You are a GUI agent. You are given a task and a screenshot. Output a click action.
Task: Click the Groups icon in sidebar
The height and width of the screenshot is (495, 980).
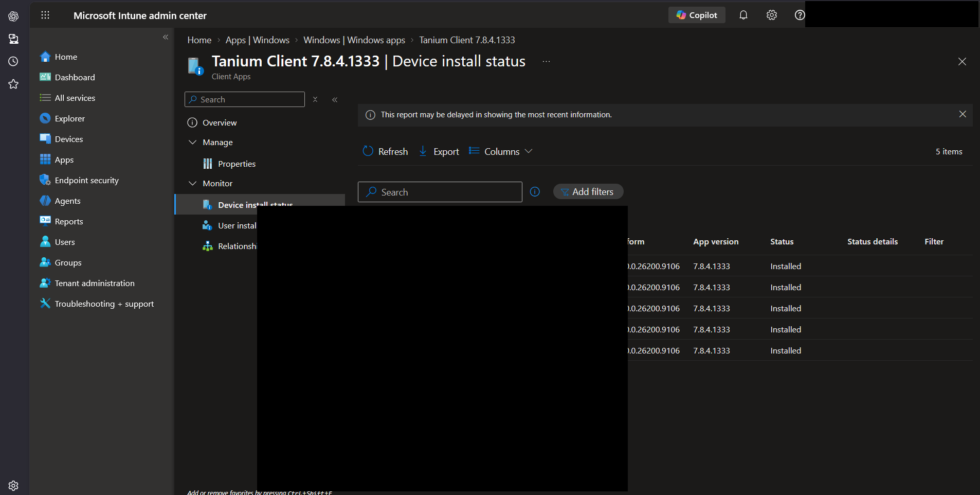45,262
